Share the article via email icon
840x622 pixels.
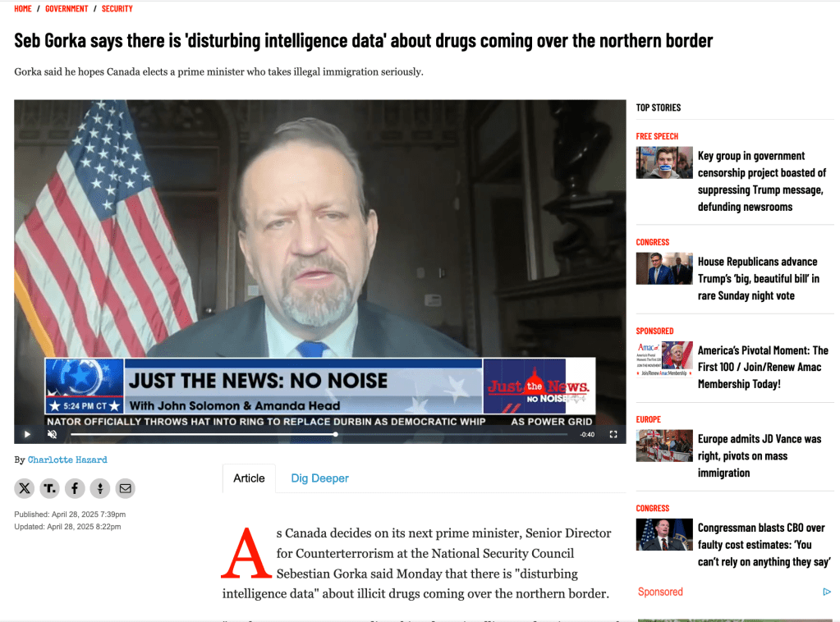[126, 488]
